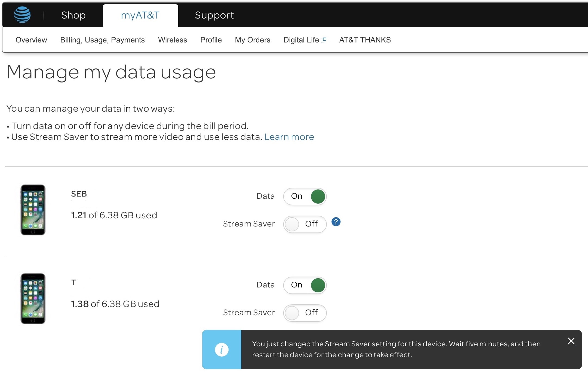The height and width of the screenshot is (389, 588).
Task: Click the Manage my data usage heading
Action: pyautogui.click(x=111, y=72)
